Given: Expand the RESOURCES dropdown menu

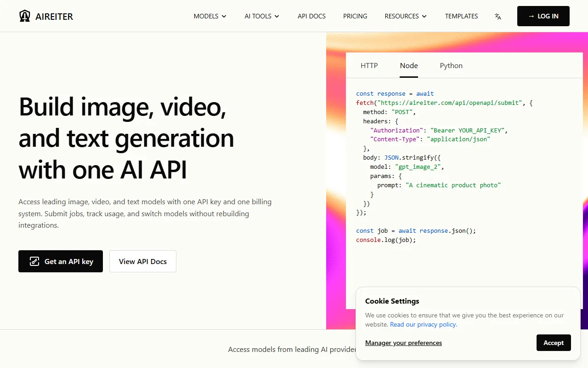Looking at the screenshot, I should pos(406,16).
